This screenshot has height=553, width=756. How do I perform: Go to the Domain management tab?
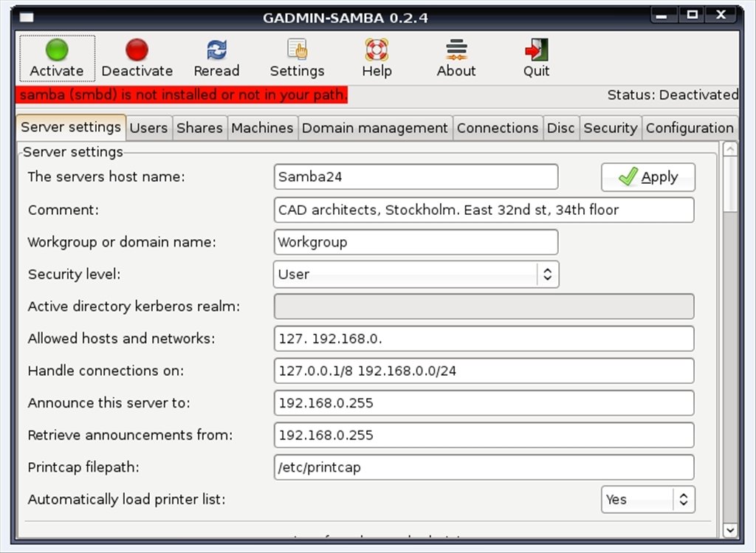[374, 128]
